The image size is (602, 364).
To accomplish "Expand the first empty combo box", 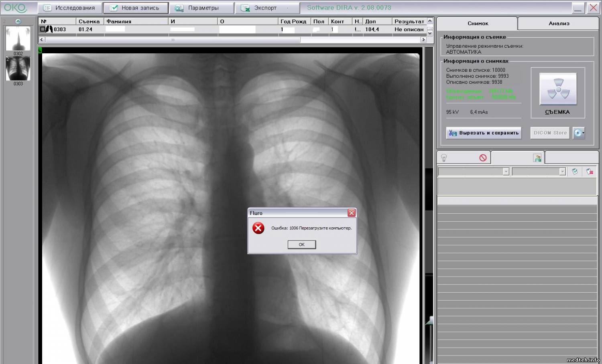I will (506, 172).
